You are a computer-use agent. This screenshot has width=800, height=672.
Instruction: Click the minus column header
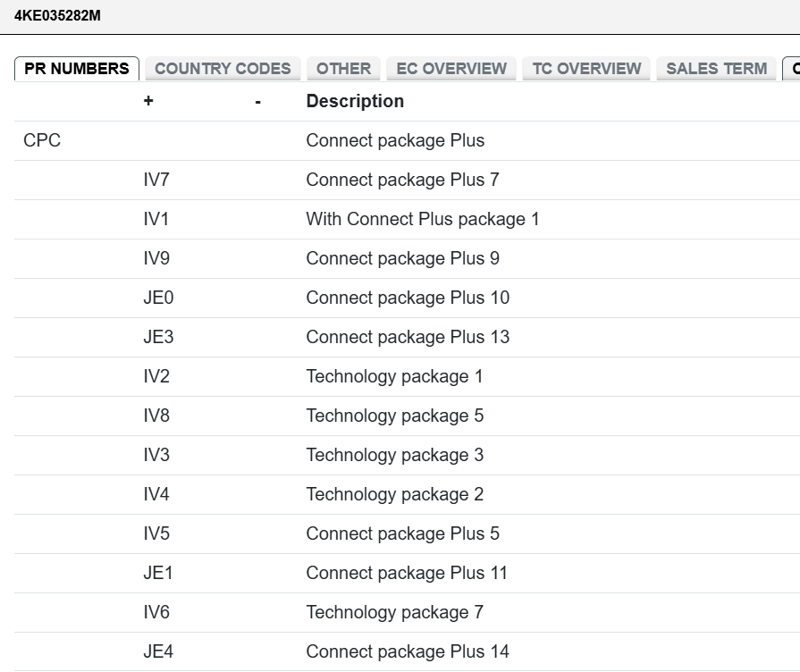tap(257, 103)
